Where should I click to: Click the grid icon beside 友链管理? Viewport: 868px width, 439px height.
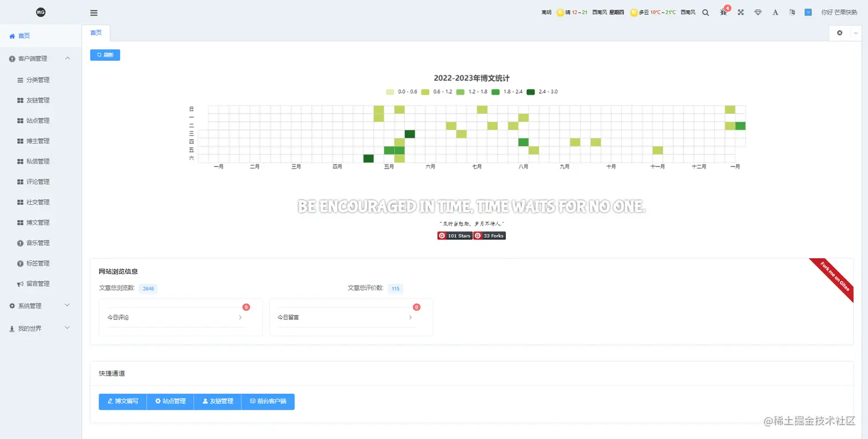(x=21, y=100)
